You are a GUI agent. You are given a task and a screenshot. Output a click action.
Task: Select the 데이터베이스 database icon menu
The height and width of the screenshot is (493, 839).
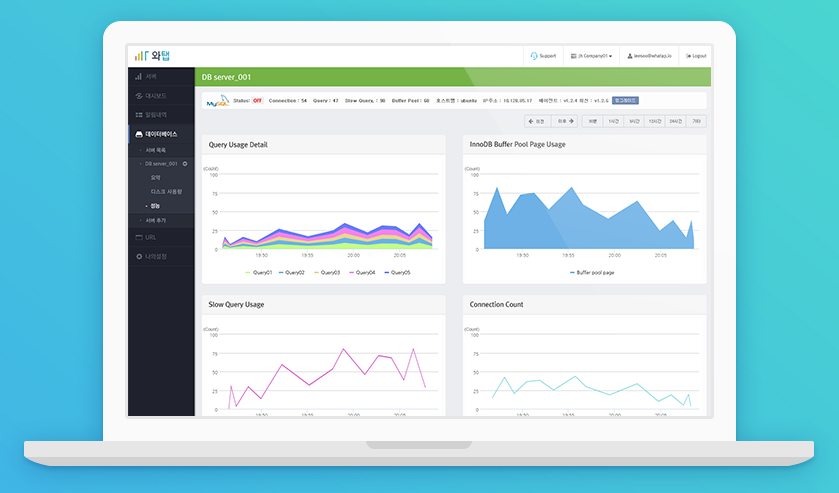click(161, 134)
